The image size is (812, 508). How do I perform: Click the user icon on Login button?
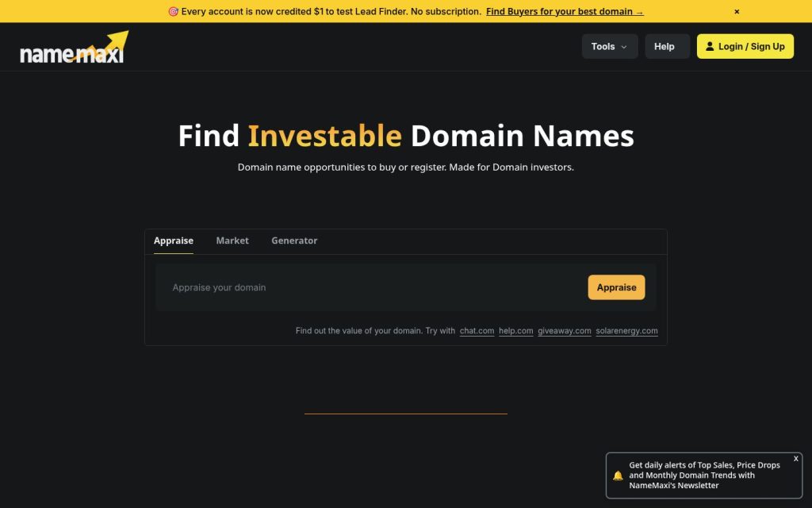click(710, 46)
